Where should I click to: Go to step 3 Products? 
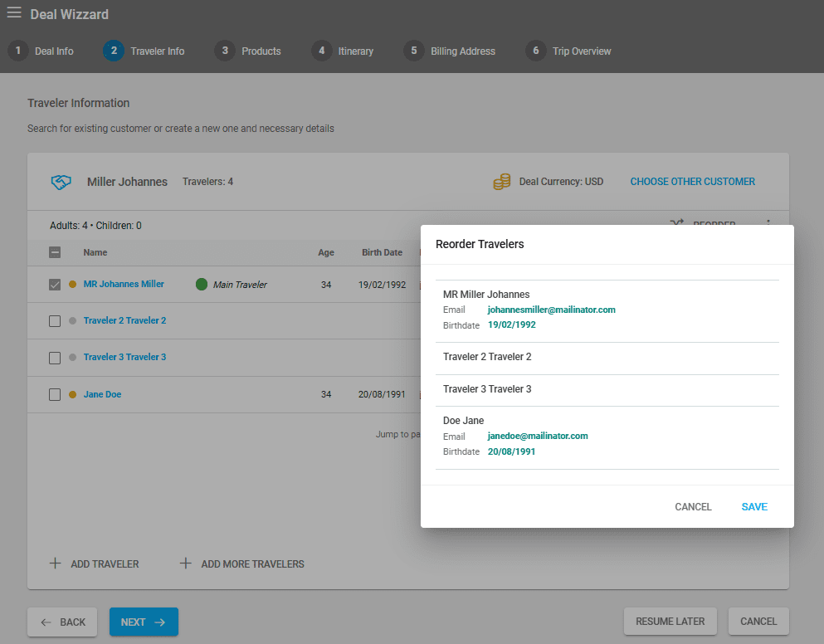(x=247, y=51)
